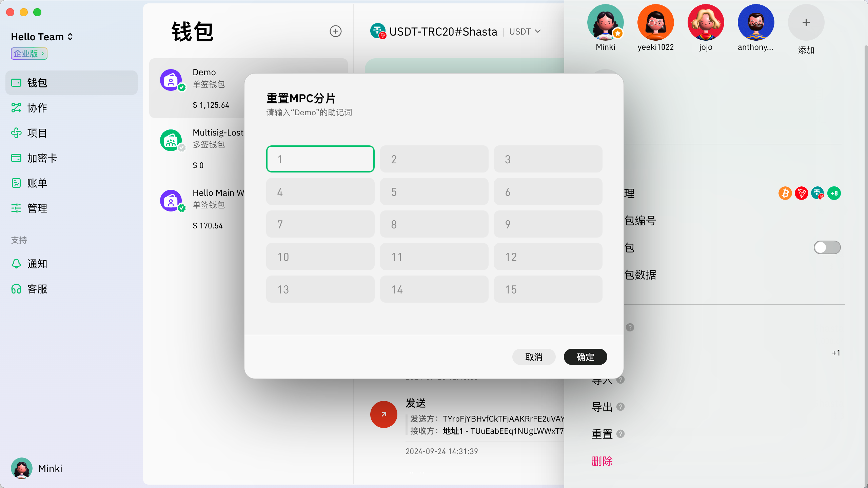Click the red 发送 transaction arrow icon

click(383, 414)
